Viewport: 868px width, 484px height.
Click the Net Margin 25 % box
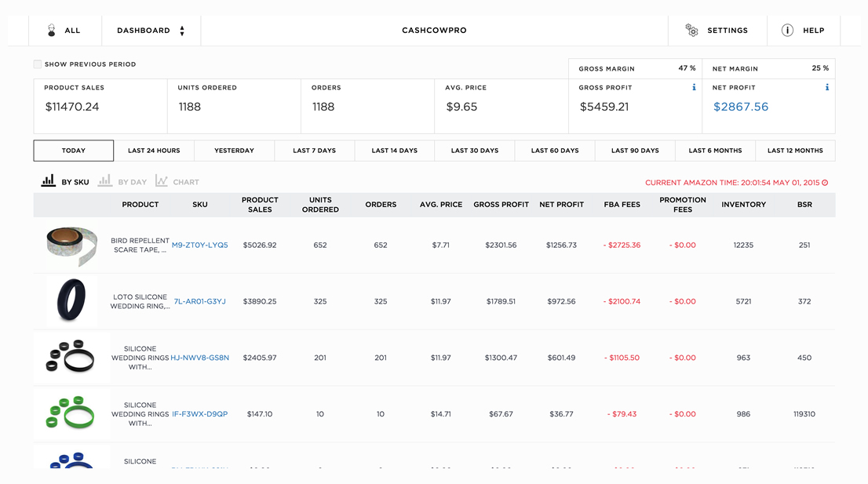tap(769, 68)
